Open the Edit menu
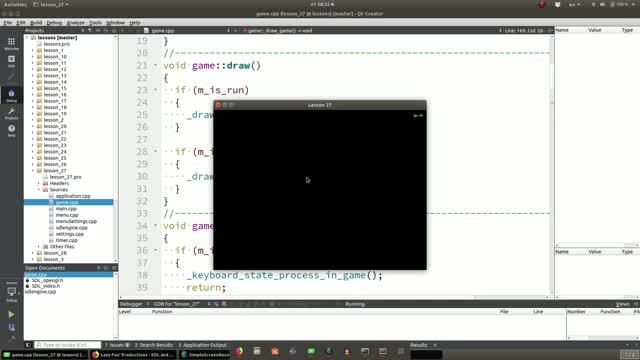The image size is (640, 360). point(21,22)
